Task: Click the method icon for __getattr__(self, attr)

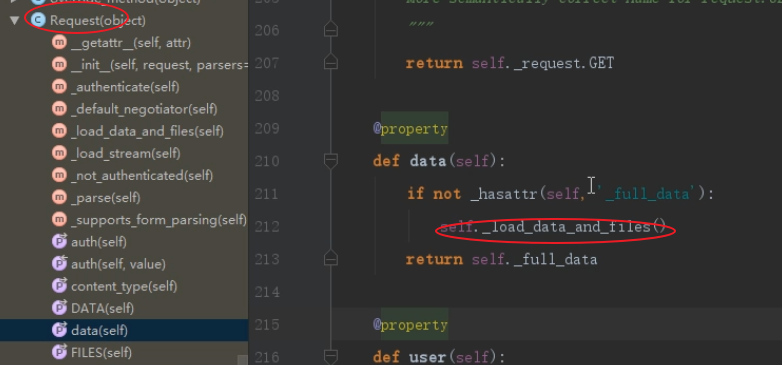Action: pyautogui.click(x=59, y=43)
